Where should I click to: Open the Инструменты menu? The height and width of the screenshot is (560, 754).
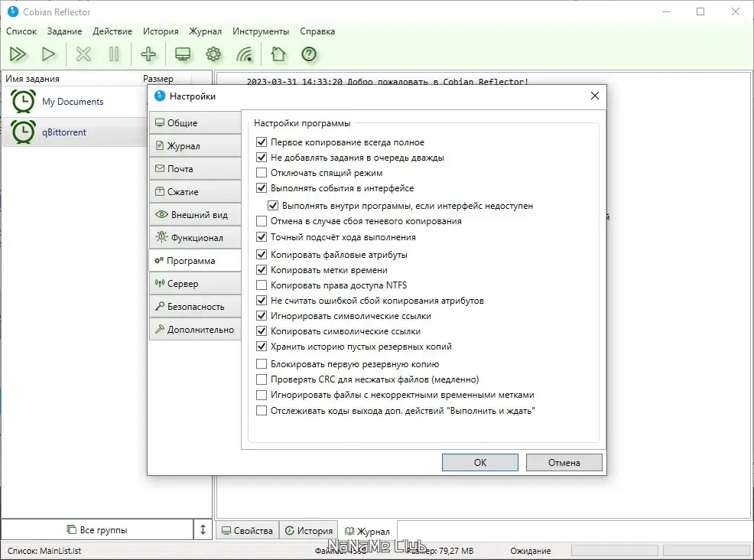(x=261, y=31)
